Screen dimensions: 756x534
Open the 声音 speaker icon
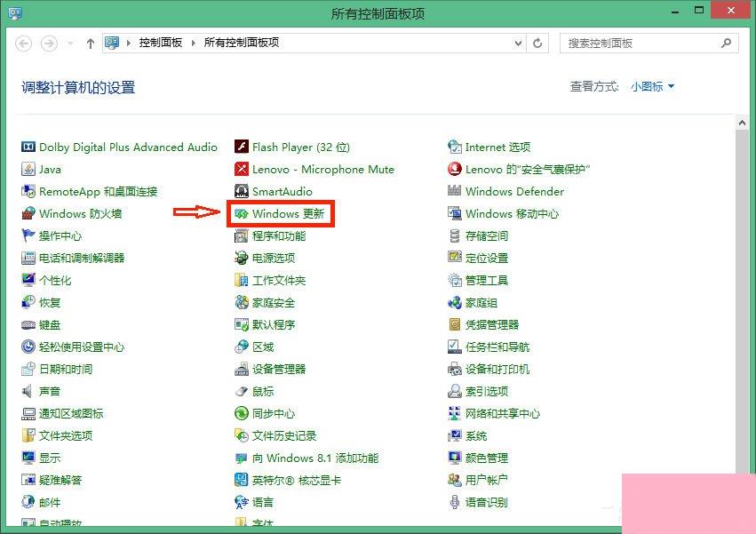(28, 391)
